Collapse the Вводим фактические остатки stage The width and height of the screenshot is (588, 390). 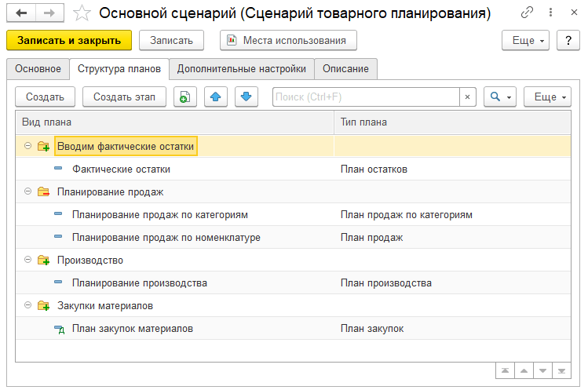(x=27, y=146)
